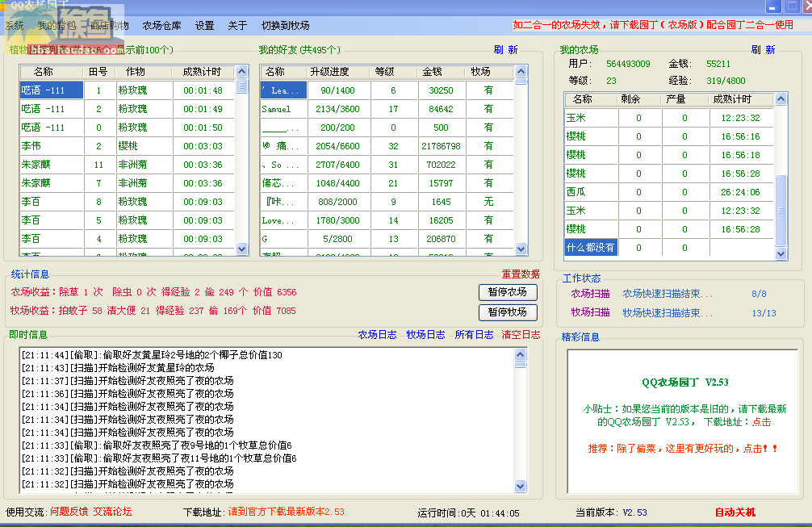Open the 我的背包 menu
The image size is (812, 527).
tap(57, 25)
